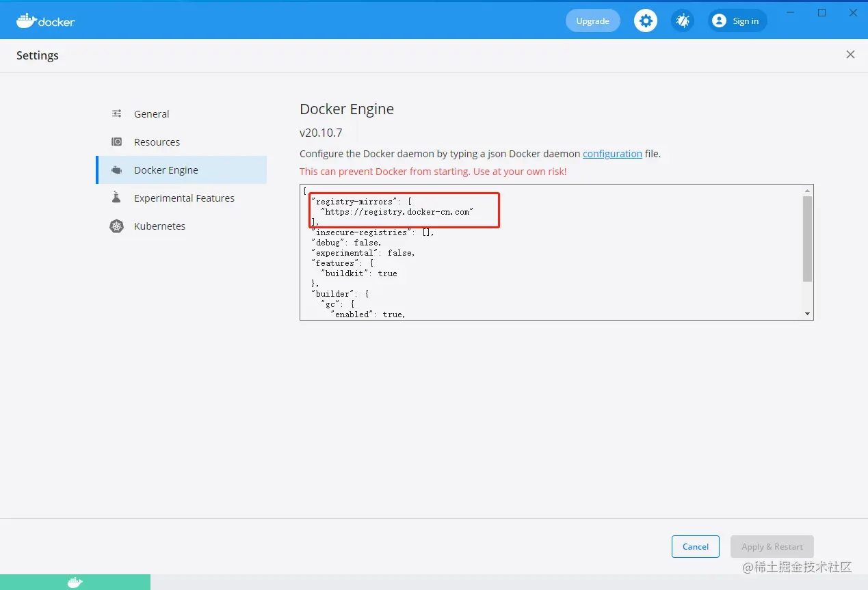
Task: Open Settings via the gear icon
Action: click(x=646, y=21)
